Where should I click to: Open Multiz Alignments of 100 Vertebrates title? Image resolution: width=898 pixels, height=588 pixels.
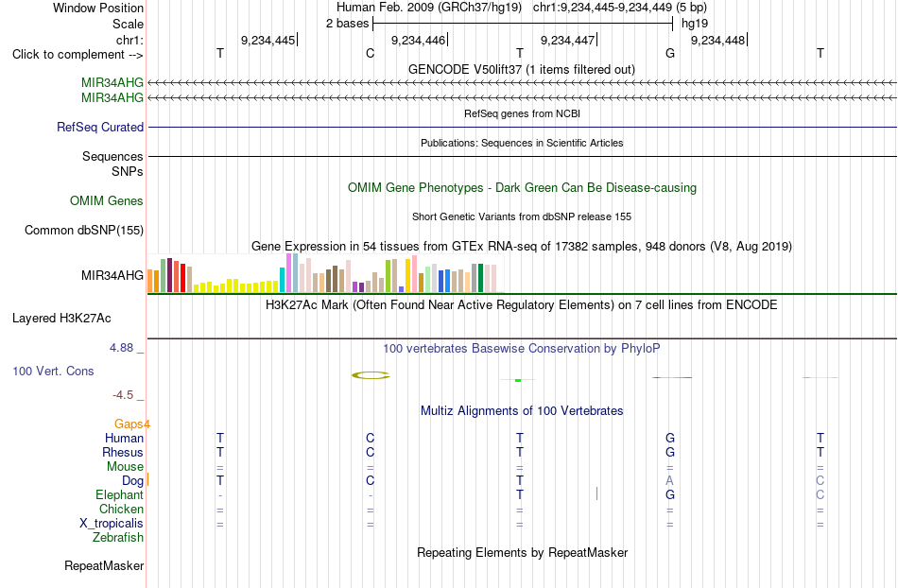click(x=522, y=410)
